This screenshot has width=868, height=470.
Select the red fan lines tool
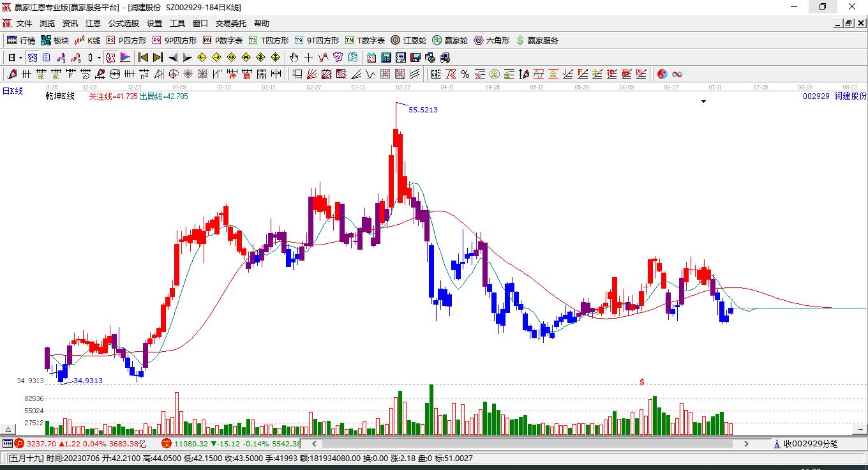point(312,74)
